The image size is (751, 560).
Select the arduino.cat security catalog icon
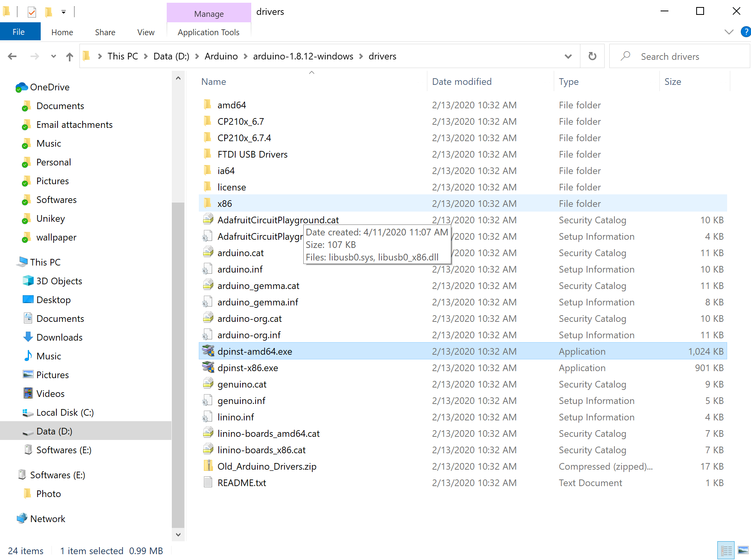point(208,253)
